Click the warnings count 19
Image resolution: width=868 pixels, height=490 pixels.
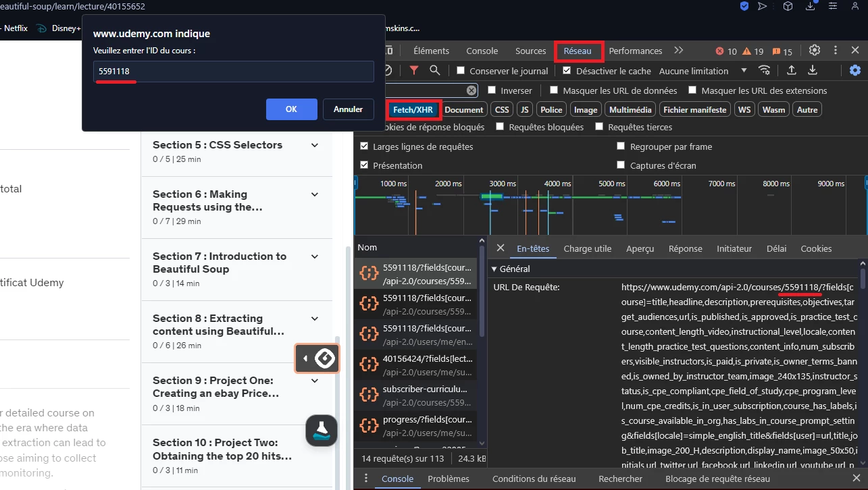[x=753, y=51]
